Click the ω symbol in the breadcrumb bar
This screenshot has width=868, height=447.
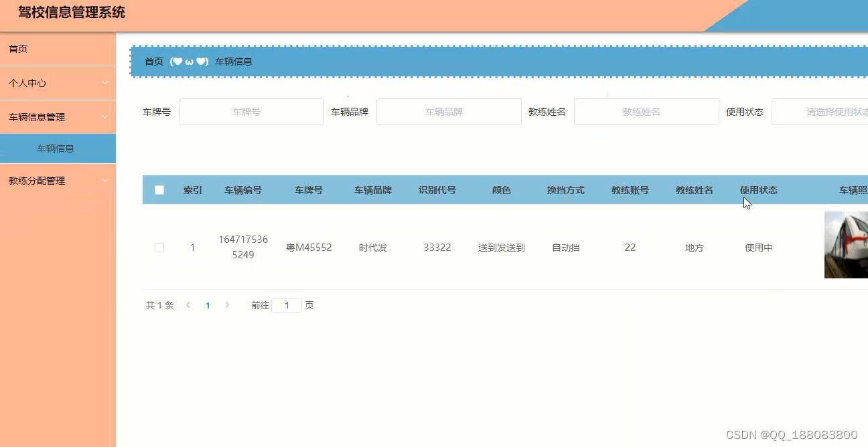(190, 61)
